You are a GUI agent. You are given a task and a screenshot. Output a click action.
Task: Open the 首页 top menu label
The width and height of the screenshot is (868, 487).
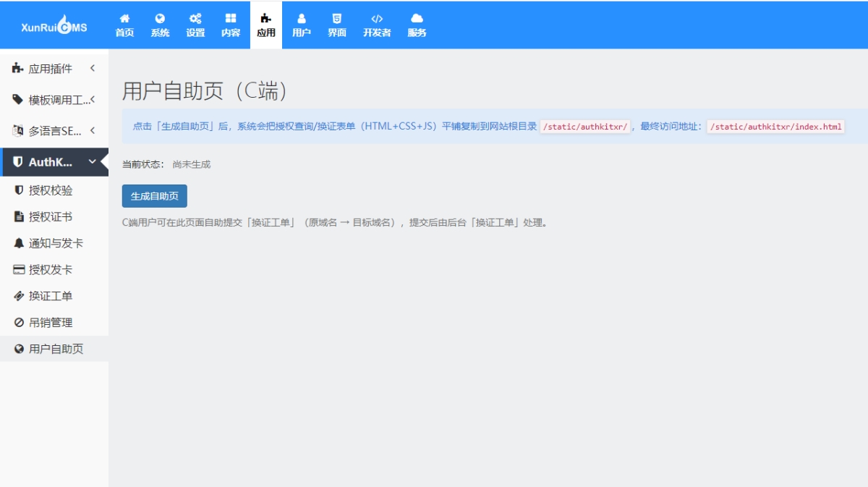pyautogui.click(x=124, y=33)
